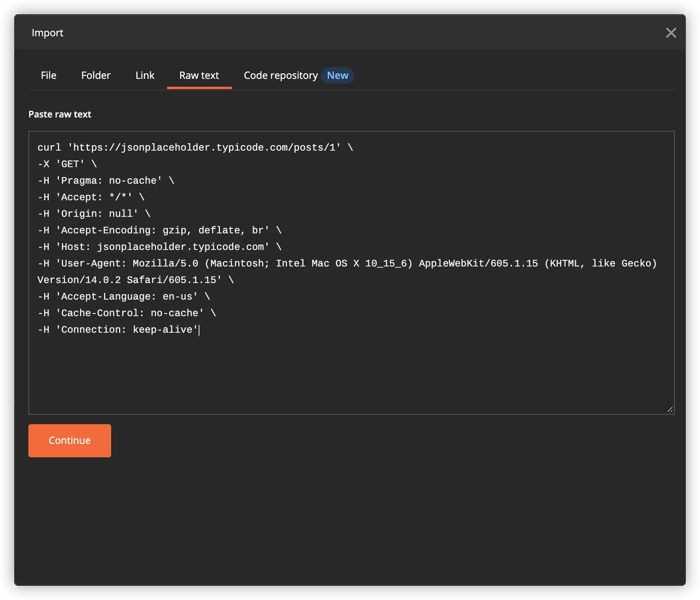Click the curl URL line in text
The image size is (700, 600).
tap(195, 147)
